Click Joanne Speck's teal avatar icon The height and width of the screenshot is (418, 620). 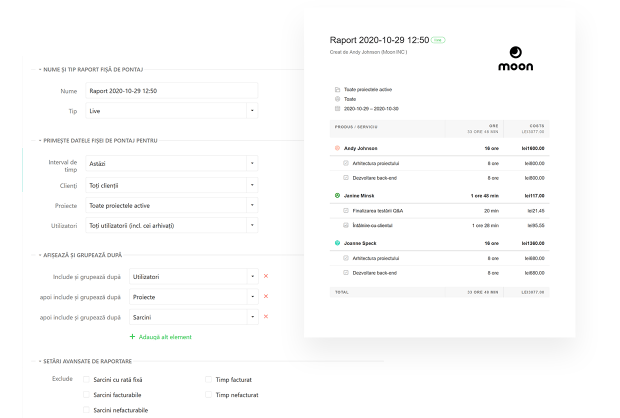point(336,243)
